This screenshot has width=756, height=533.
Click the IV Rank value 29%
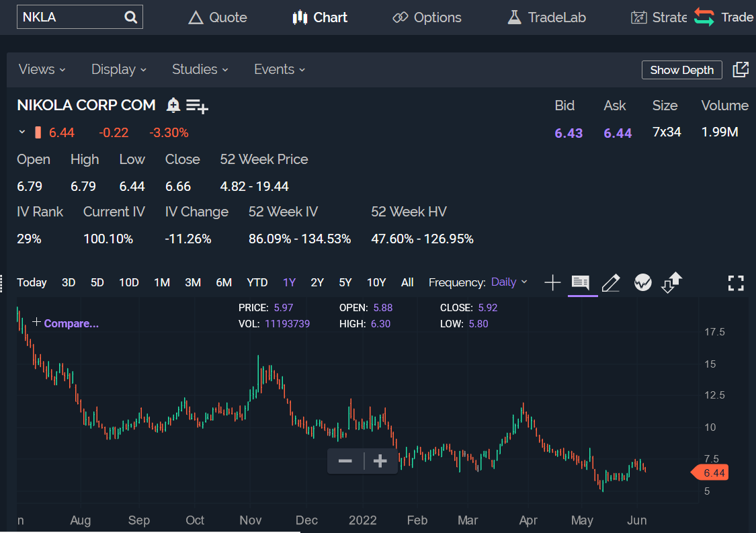[x=29, y=239]
